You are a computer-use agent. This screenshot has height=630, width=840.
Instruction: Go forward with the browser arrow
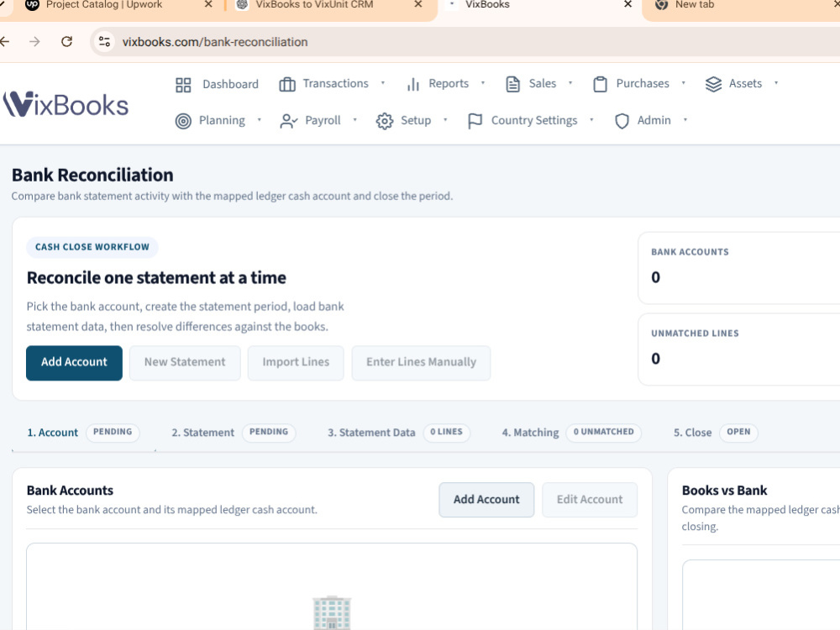pos(34,42)
